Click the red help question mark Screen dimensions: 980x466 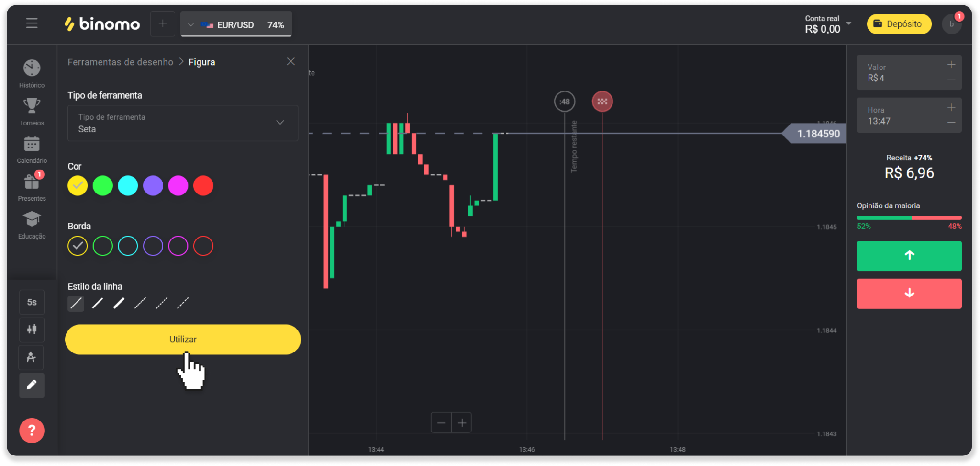coord(32,431)
